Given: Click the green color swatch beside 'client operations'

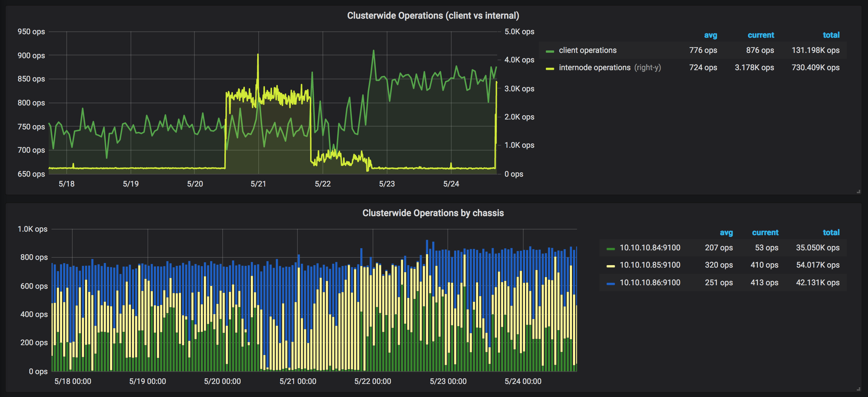Looking at the screenshot, I should tap(550, 51).
